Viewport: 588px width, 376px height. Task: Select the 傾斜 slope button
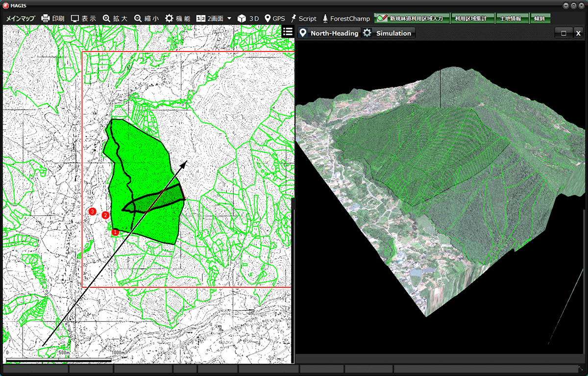click(x=539, y=18)
